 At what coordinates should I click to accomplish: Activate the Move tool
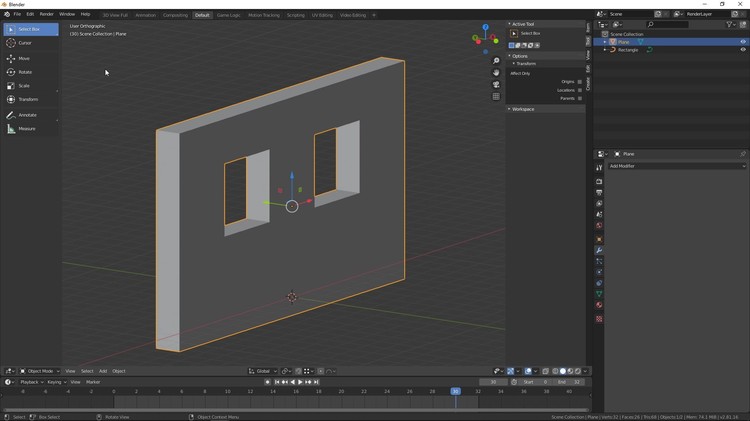tap(24, 59)
